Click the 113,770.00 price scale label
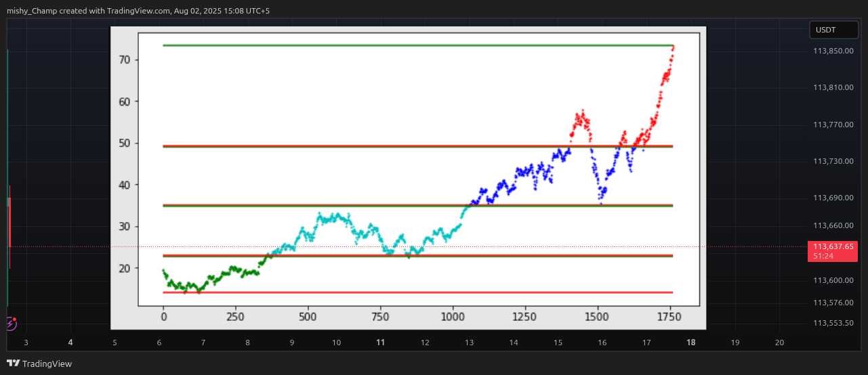 tap(833, 125)
